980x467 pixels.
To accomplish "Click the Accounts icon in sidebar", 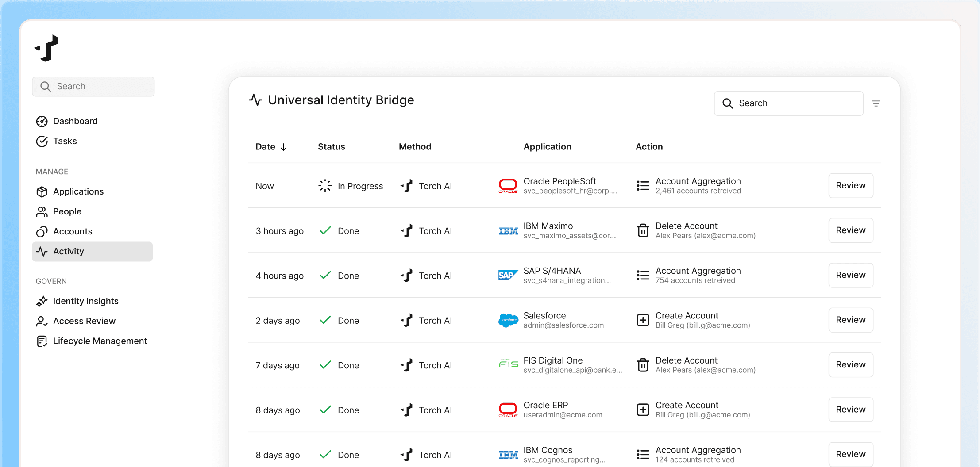I will tap(42, 231).
